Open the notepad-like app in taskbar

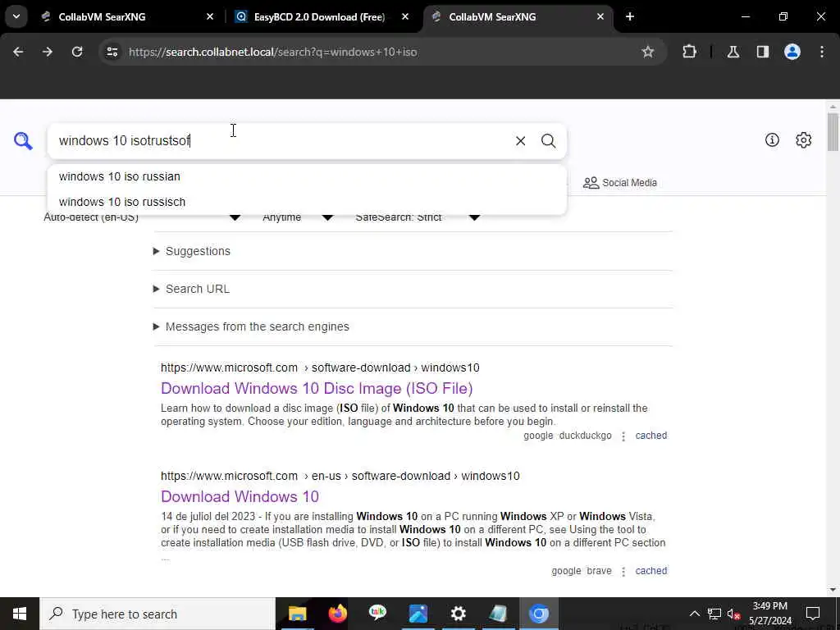click(498, 614)
